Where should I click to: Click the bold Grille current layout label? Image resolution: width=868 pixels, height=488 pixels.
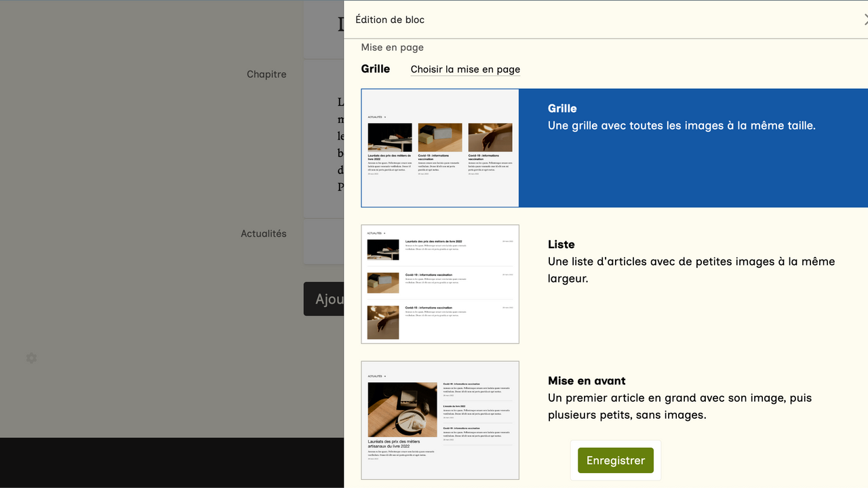[x=376, y=69]
